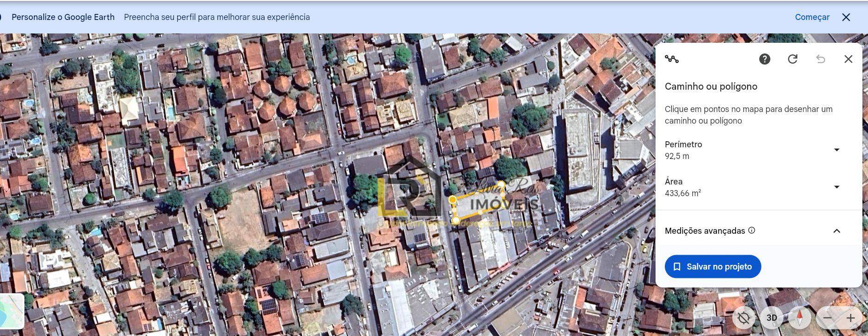Zoom in with the plus button

point(850,318)
